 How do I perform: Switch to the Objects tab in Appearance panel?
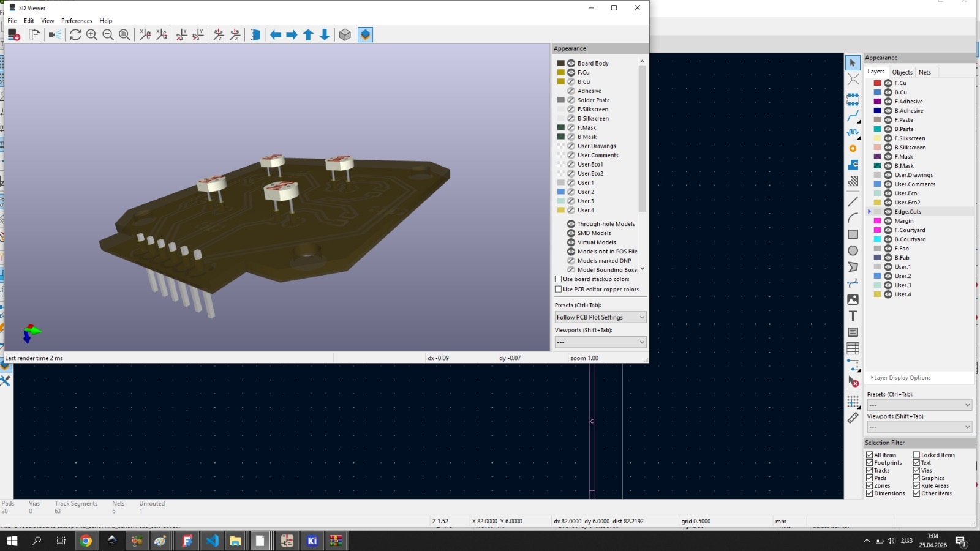[902, 72]
